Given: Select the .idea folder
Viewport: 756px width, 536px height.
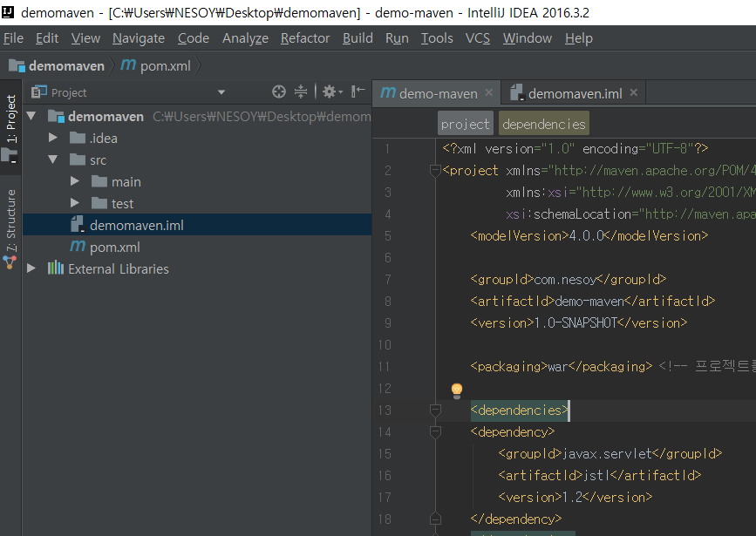Looking at the screenshot, I should point(93,139).
